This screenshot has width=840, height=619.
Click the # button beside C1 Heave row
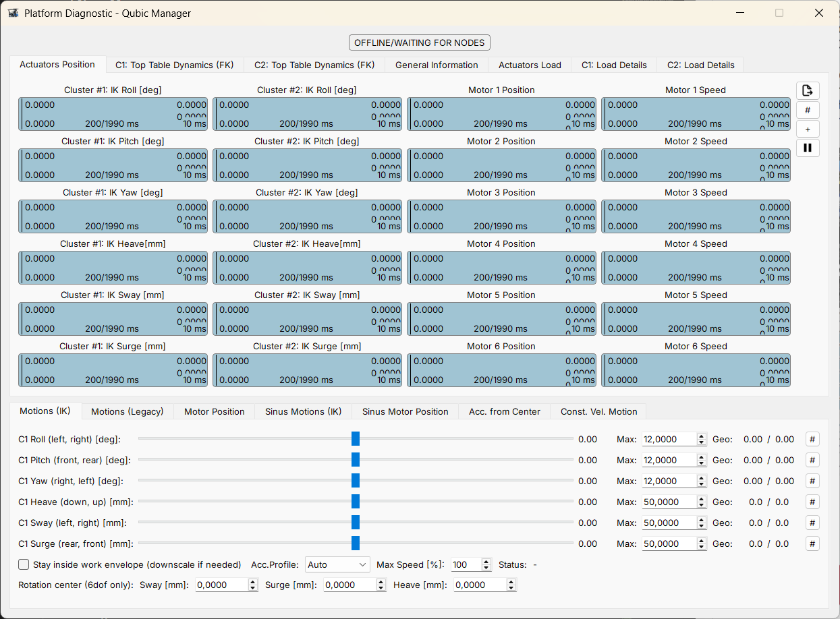pyautogui.click(x=812, y=502)
